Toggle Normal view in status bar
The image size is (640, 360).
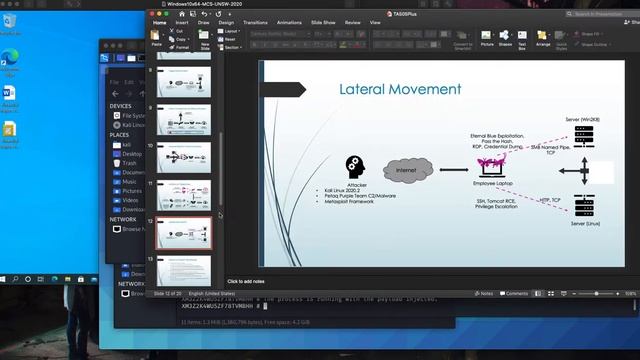[538, 293]
